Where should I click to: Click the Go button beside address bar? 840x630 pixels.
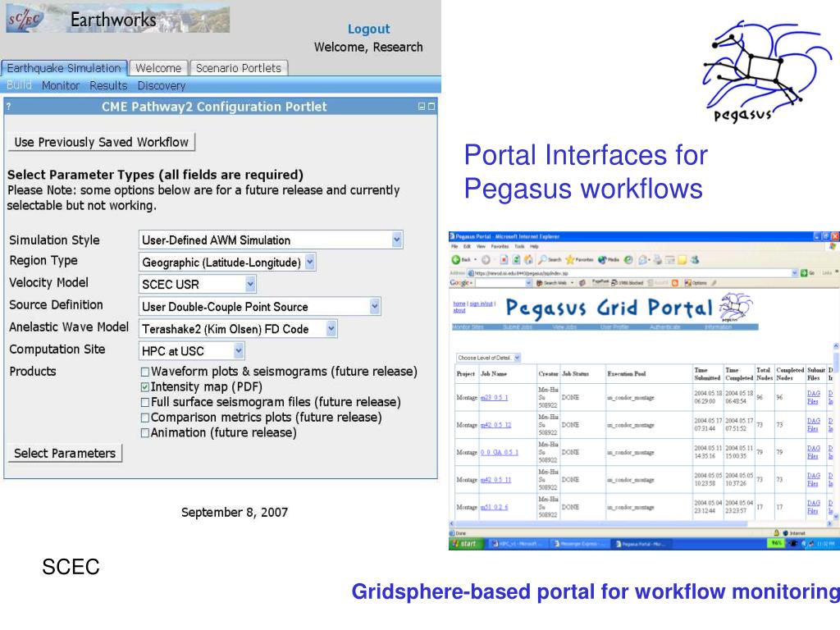[x=807, y=272]
